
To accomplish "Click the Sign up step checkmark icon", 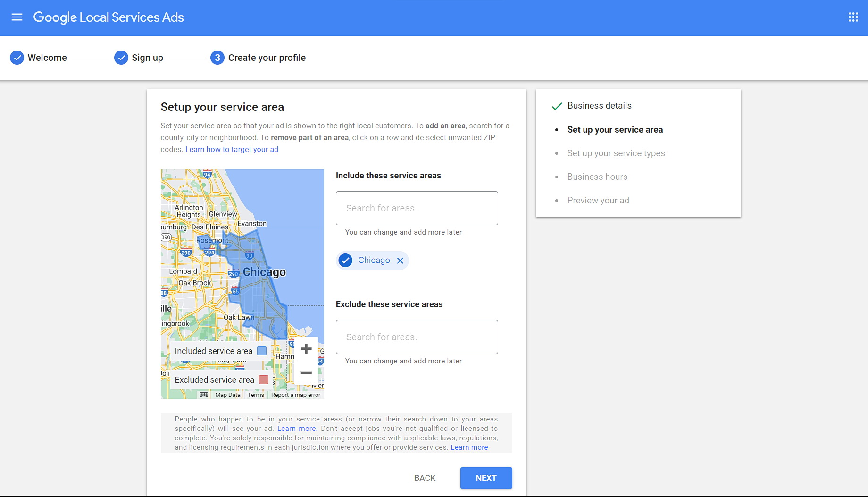I will [x=121, y=58].
